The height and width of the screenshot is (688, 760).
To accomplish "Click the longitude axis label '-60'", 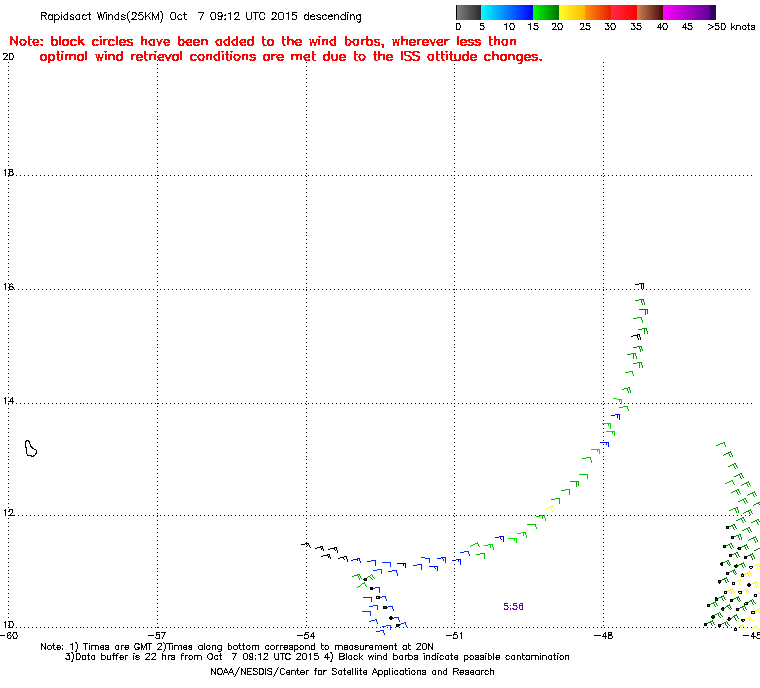I will [x=9, y=635].
